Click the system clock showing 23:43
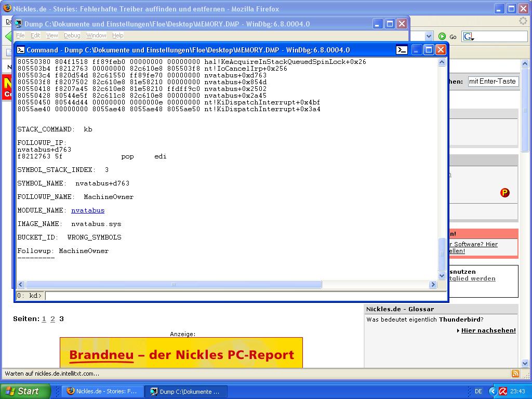The image size is (532, 399). click(x=518, y=391)
